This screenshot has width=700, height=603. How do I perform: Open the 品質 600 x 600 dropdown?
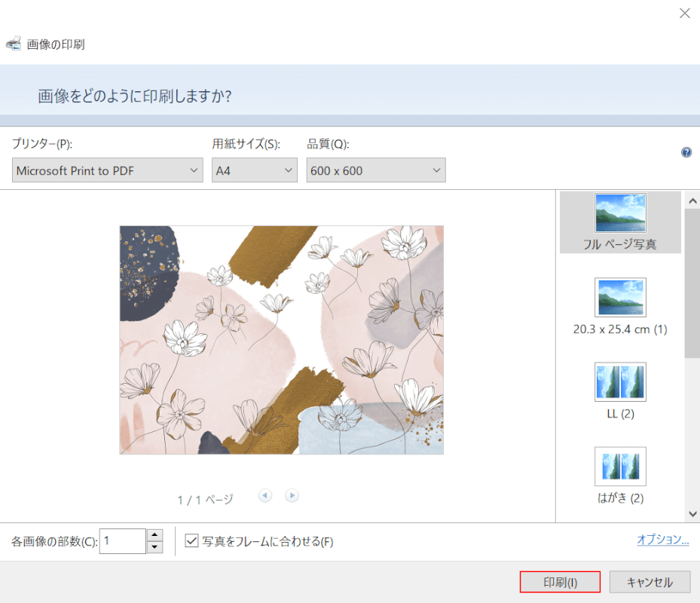[x=376, y=170]
